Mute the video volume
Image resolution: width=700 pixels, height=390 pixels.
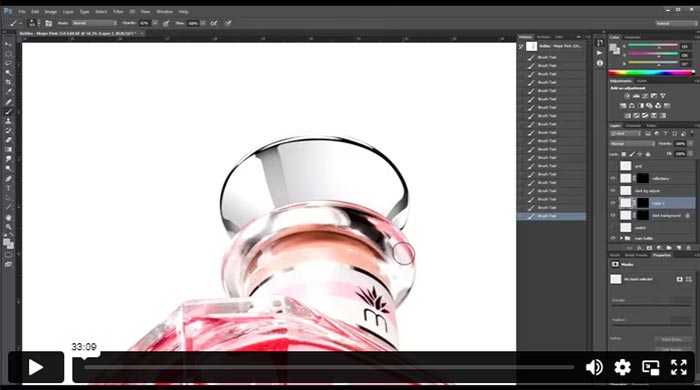[x=594, y=367]
